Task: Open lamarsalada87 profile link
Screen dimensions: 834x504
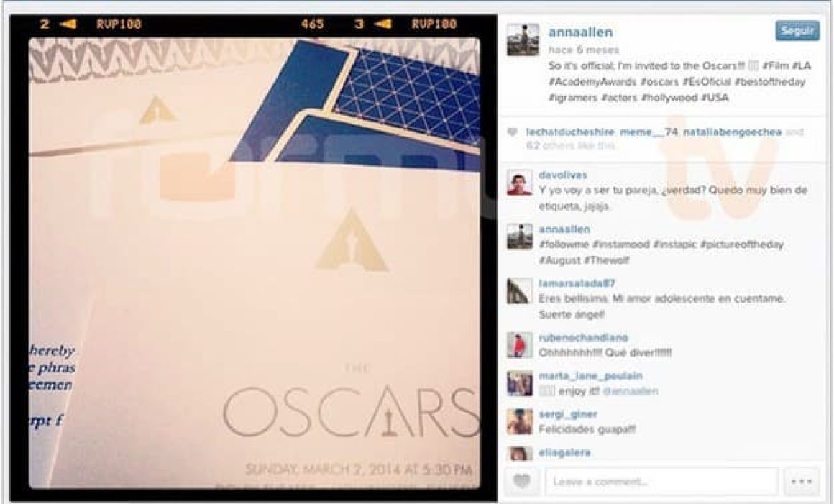Action: pos(577,283)
